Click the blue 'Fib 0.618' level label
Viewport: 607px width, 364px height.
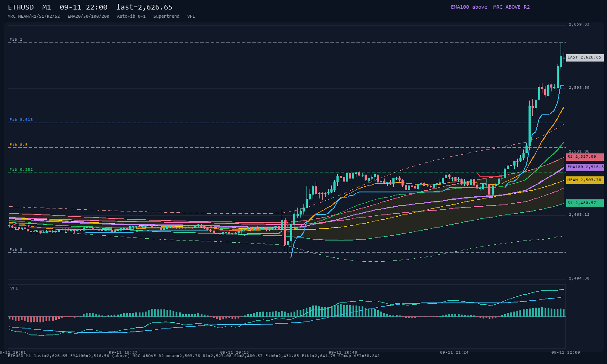pyautogui.click(x=21, y=120)
